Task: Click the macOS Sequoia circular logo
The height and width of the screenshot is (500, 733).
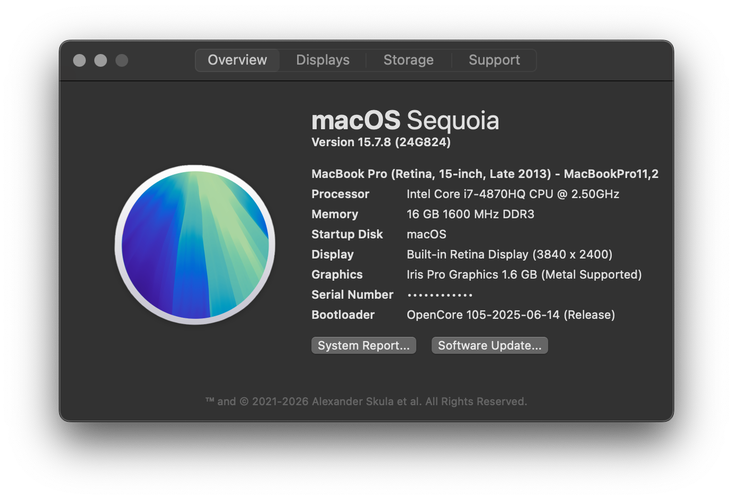Action: 195,244
